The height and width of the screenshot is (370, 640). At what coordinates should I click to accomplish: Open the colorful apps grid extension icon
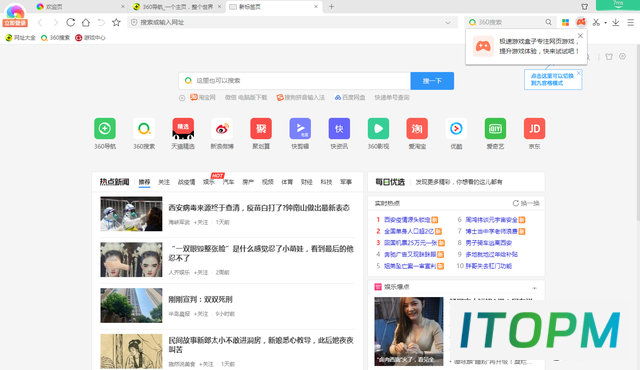click(x=565, y=22)
